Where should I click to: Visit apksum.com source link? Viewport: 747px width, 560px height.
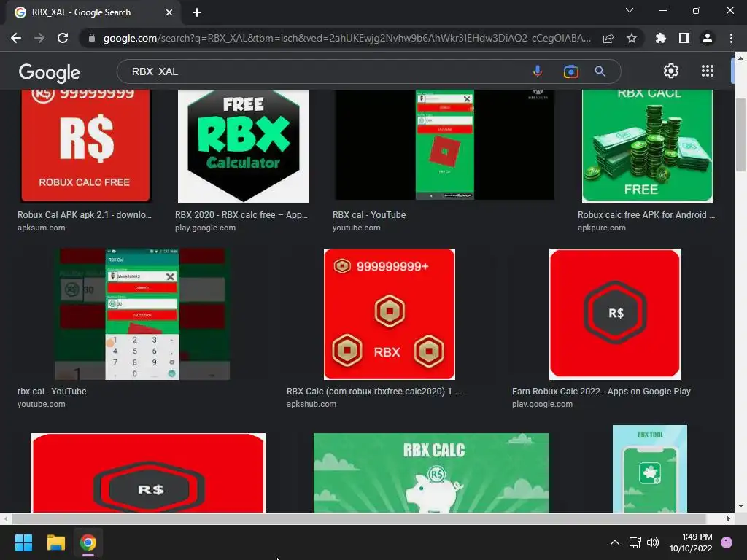[42, 227]
